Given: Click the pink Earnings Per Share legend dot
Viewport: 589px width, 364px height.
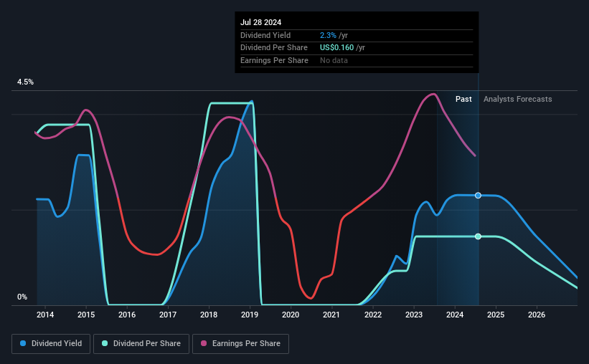Looking at the screenshot, I should point(204,343).
